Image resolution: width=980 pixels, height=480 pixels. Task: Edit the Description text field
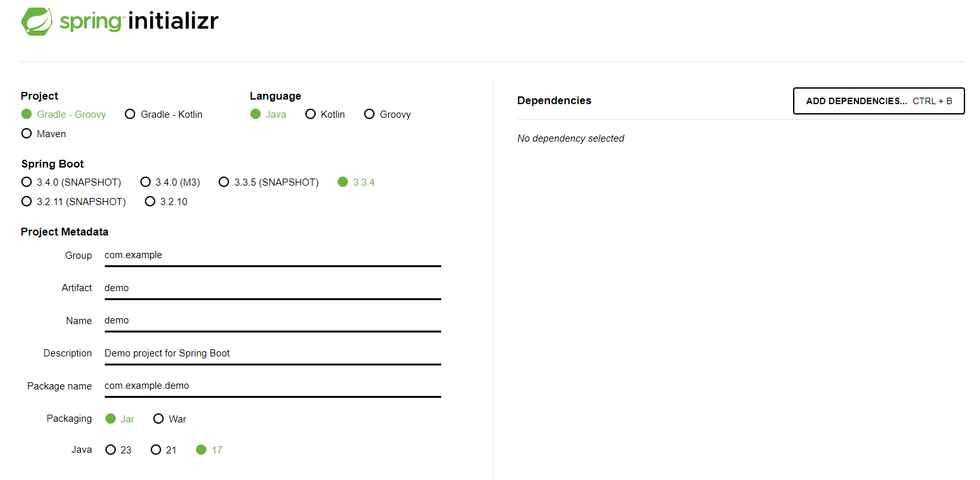(x=272, y=354)
